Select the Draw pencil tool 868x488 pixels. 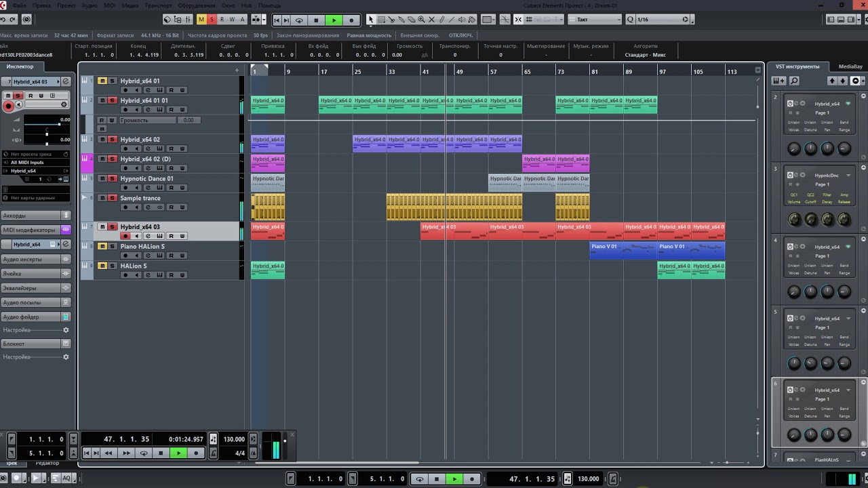(441, 20)
